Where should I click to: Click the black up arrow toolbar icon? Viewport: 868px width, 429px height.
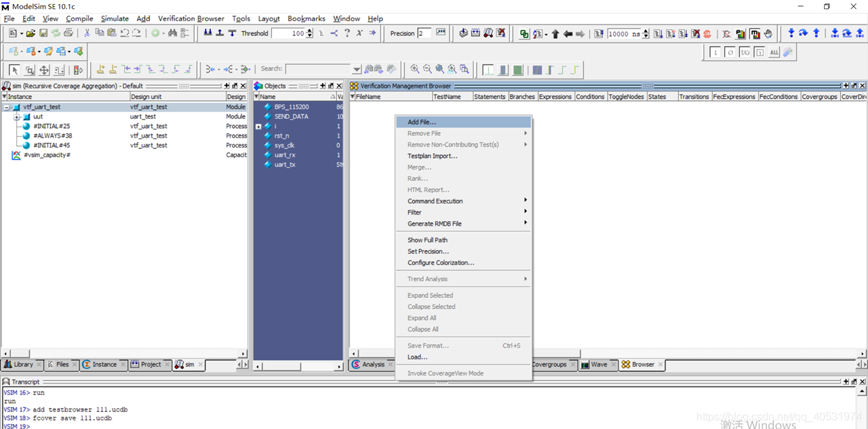pyautogui.click(x=555, y=33)
